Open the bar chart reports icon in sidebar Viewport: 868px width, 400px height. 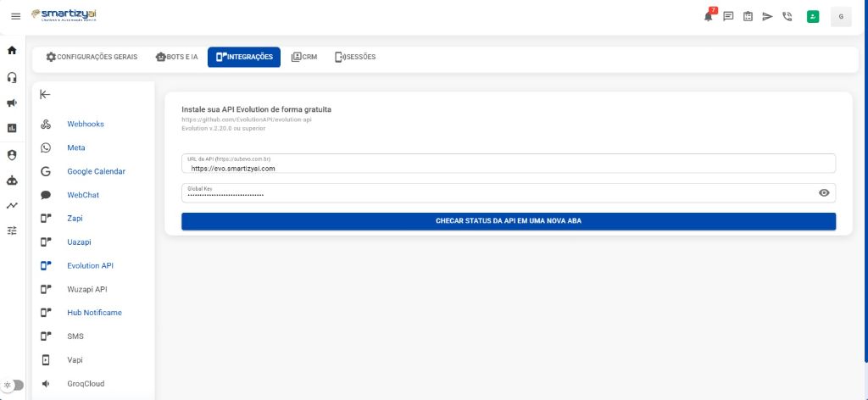pyautogui.click(x=12, y=128)
